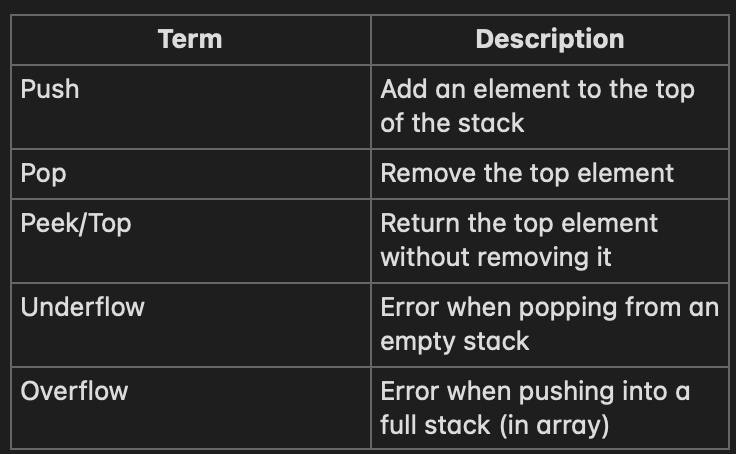Click 'Error when popping from an' text
The image size is (736, 454).
point(550,308)
